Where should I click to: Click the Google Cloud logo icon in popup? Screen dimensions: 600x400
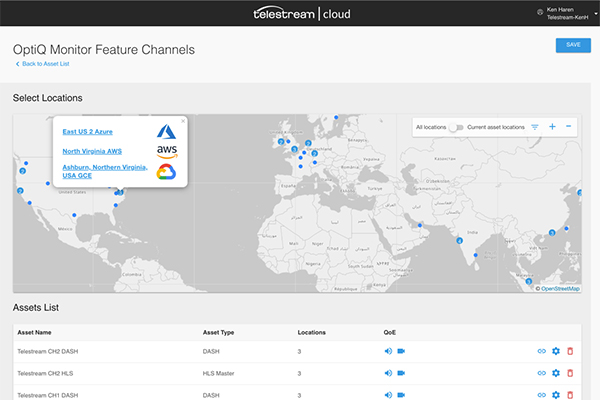click(x=166, y=172)
